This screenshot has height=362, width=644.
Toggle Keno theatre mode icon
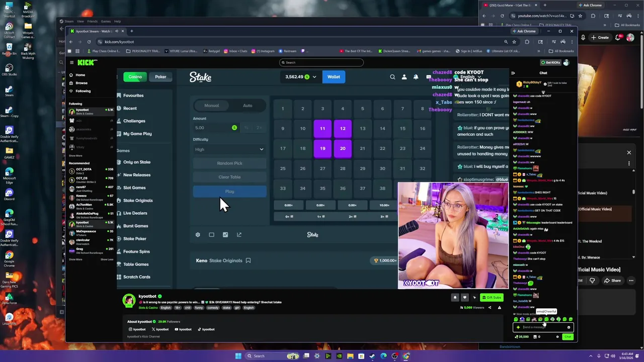[211, 235]
